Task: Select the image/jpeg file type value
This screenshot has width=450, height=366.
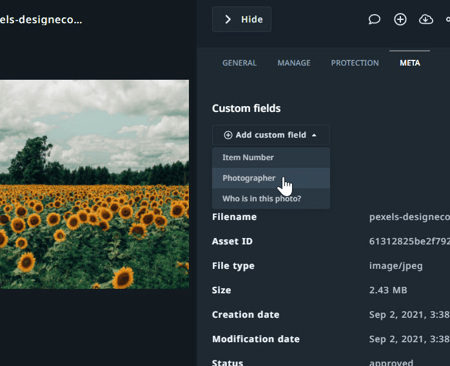Action: point(396,266)
